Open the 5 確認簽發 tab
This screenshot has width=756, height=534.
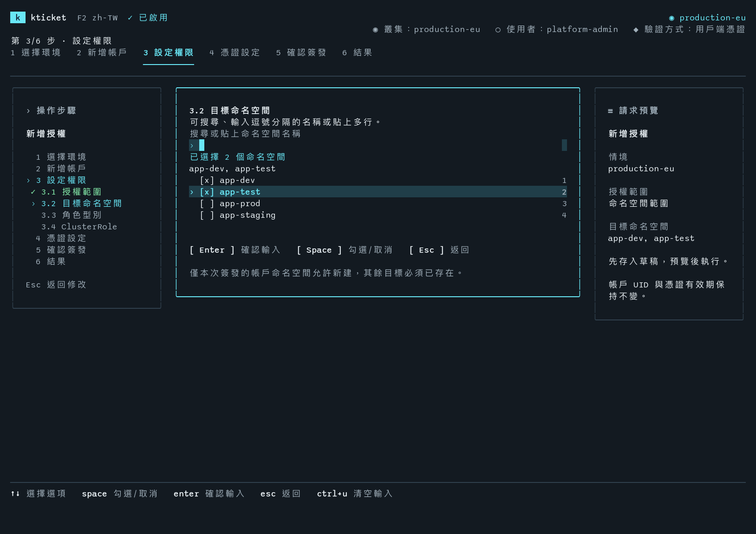click(301, 52)
